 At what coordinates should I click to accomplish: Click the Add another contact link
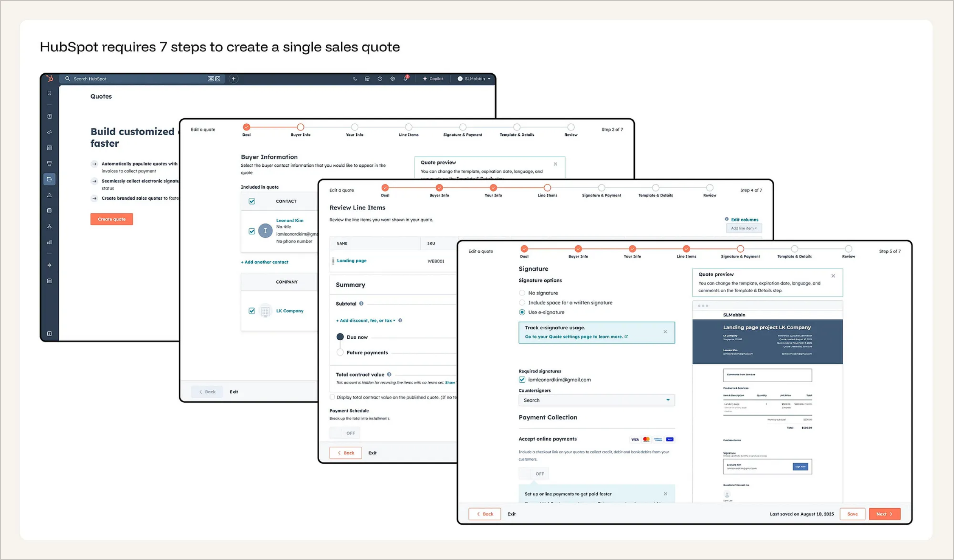[265, 262]
